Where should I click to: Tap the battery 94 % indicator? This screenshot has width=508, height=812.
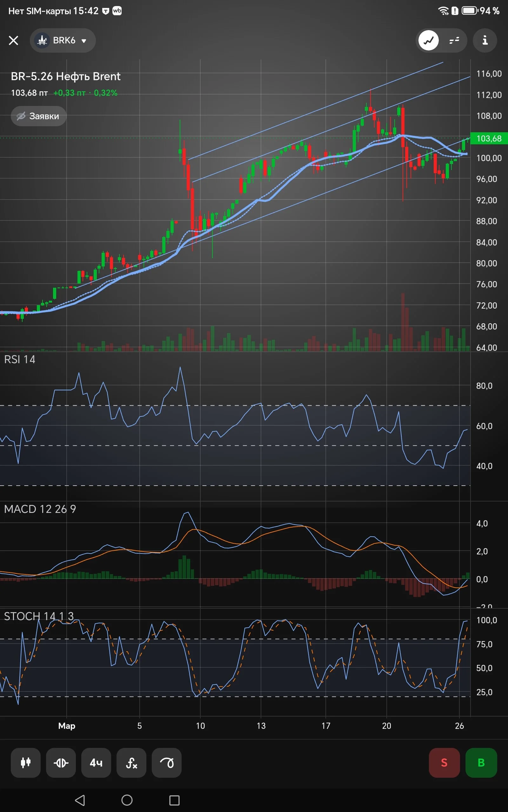pyautogui.click(x=480, y=11)
